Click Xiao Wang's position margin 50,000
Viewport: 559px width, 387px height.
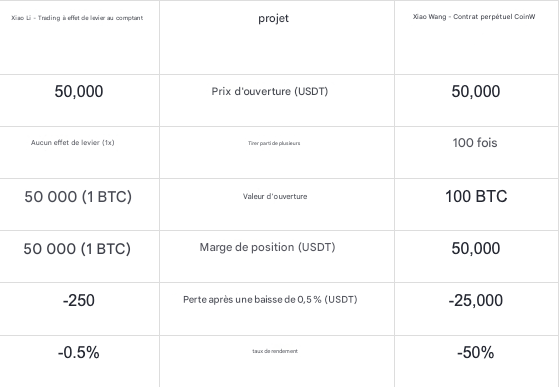tap(476, 248)
